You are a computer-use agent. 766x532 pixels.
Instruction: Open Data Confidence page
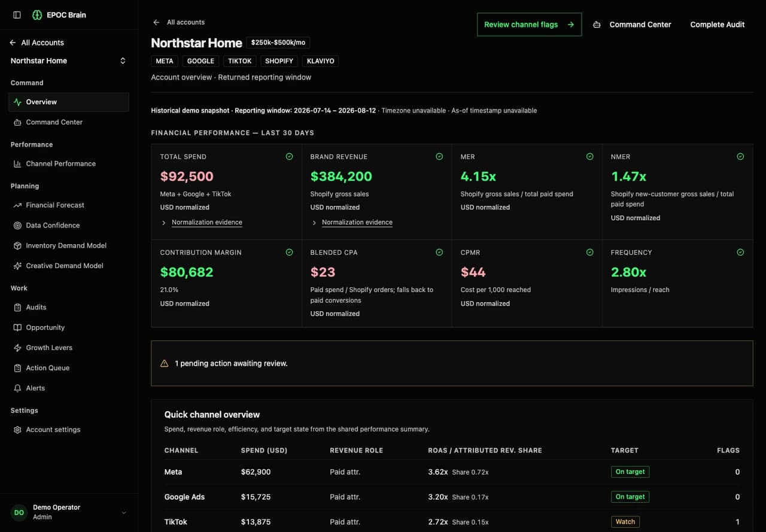(69, 225)
